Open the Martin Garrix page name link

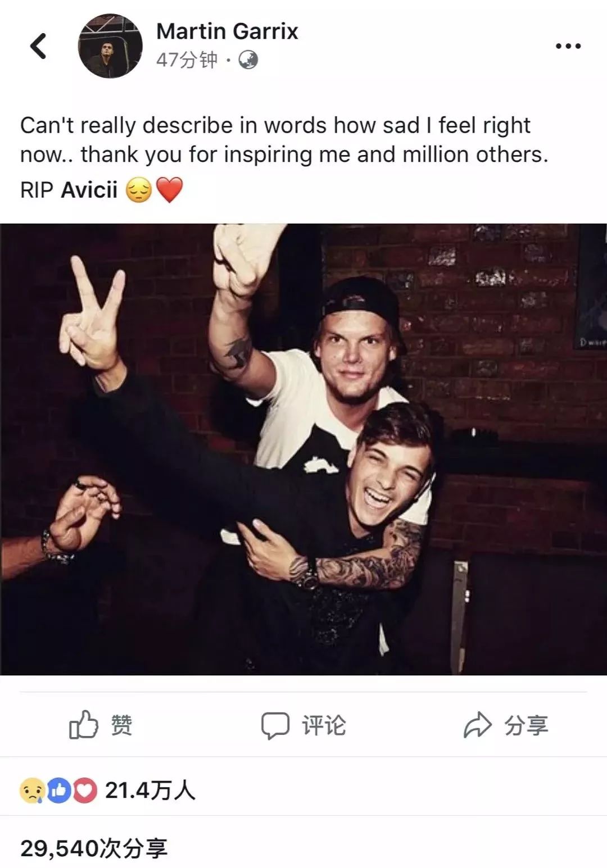227,31
